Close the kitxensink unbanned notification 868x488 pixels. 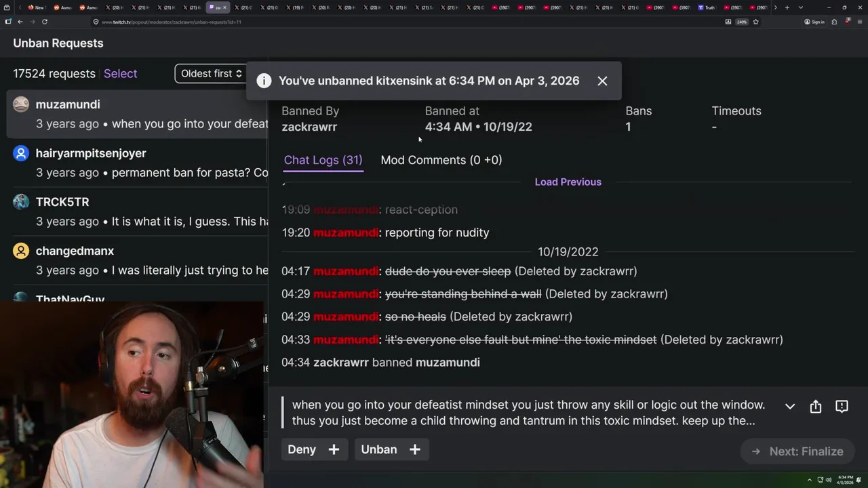coord(602,81)
